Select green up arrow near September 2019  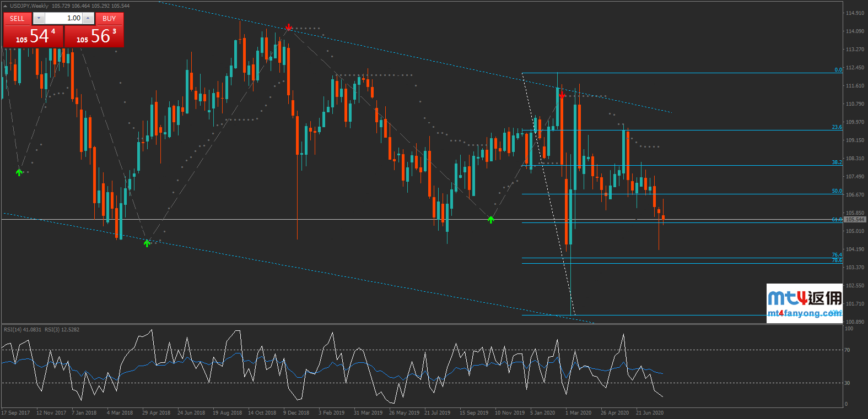pos(490,220)
